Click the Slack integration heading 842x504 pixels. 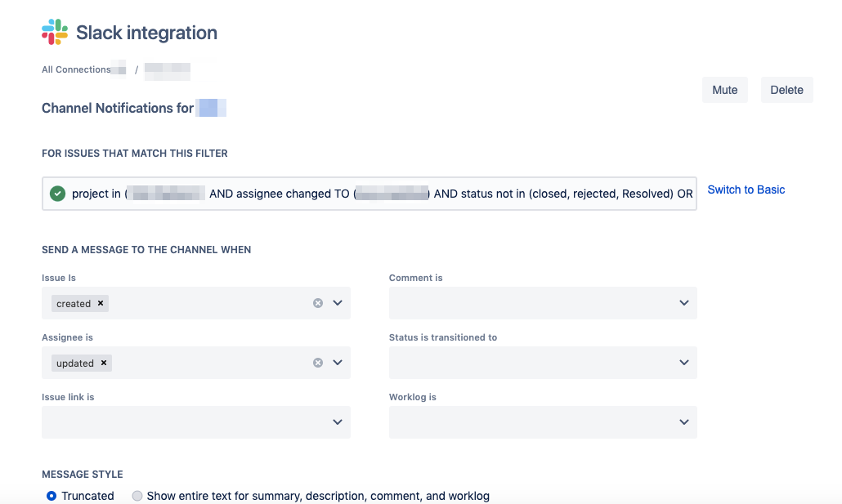tap(146, 33)
